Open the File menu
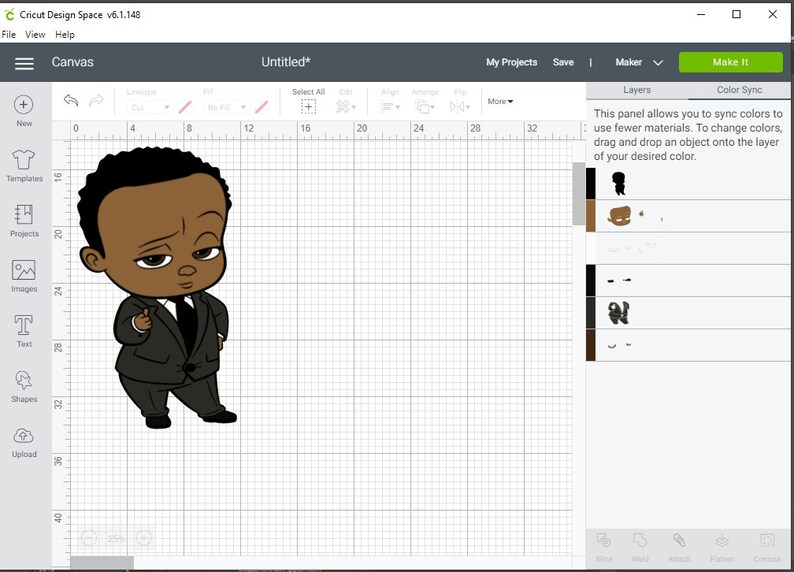Image resolution: width=794 pixels, height=572 pixels. (x=9, y=34)
